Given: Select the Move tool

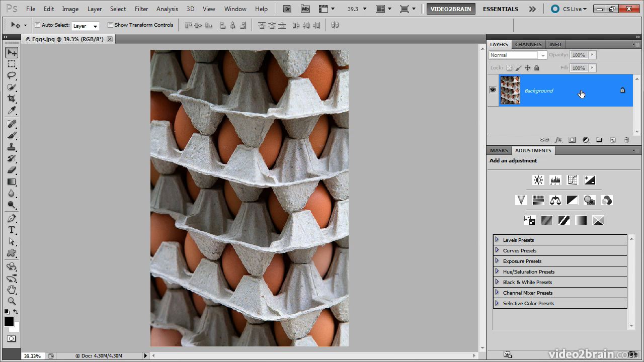Looking at the screenshot, I should coord(12,53).
